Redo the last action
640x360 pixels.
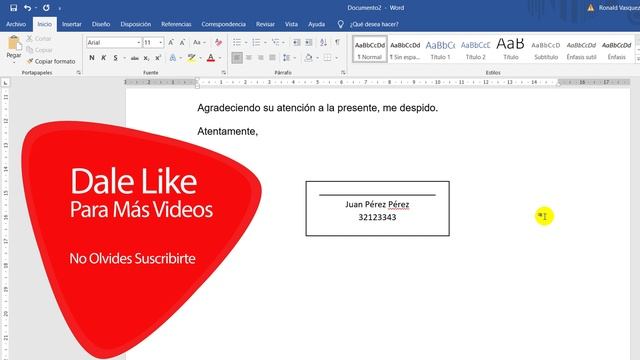[x=46, y=8]
